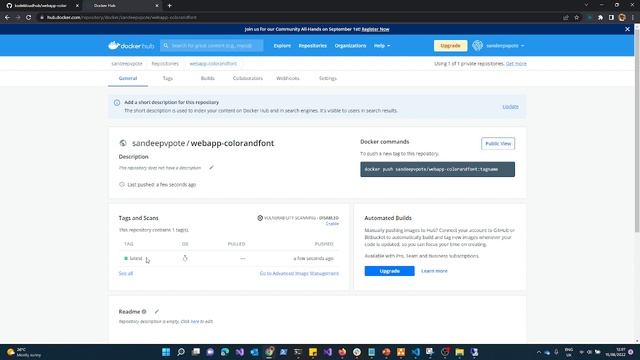The image size is (640, 360).
Task: Click the Linux OS icon in the latest row
Action: coord(185,258)
